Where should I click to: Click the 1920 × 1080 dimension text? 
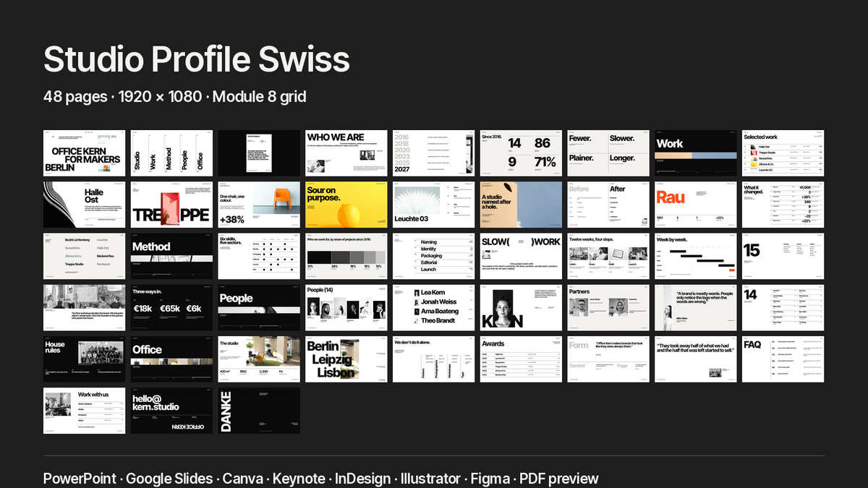(x=160, y=96)
